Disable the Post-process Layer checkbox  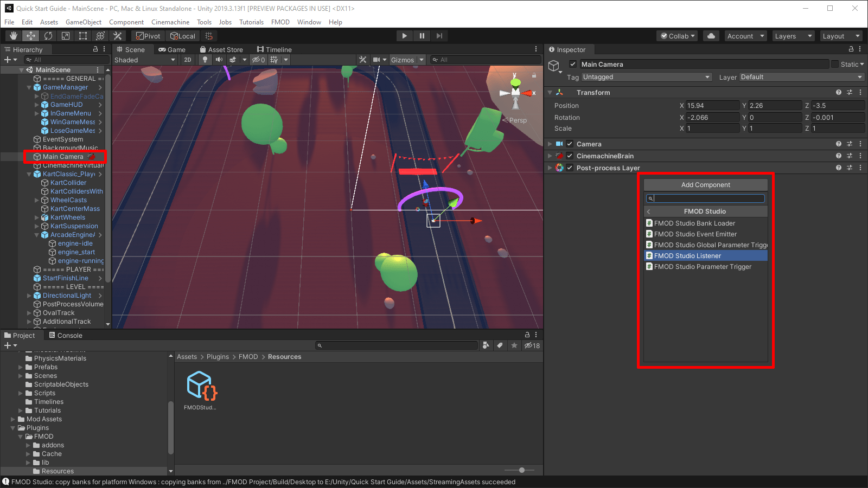pos(570,168)
